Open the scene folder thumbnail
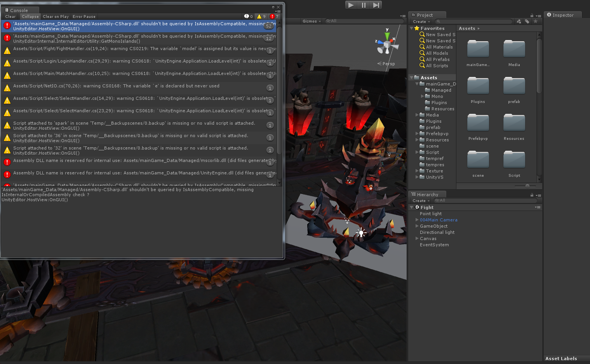 tap(478, 160)
